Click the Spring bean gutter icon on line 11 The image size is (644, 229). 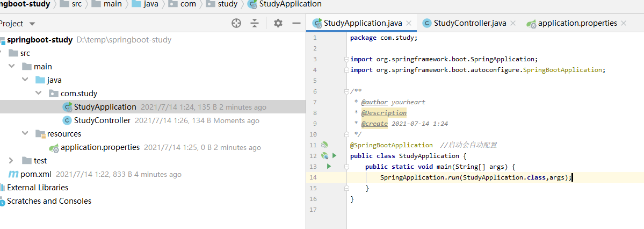pyautogui.click(x=324, y=145)
